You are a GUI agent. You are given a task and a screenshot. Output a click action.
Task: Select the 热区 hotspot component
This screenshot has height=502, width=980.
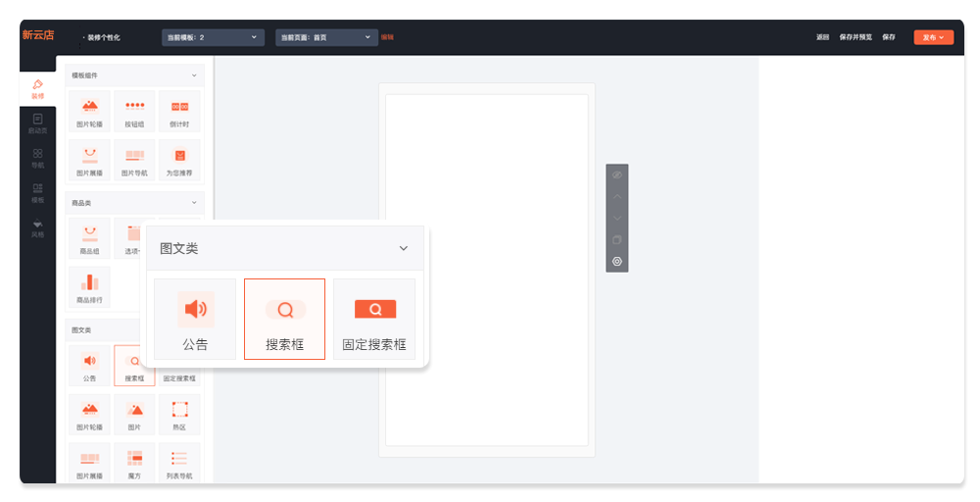pos(179,414)
